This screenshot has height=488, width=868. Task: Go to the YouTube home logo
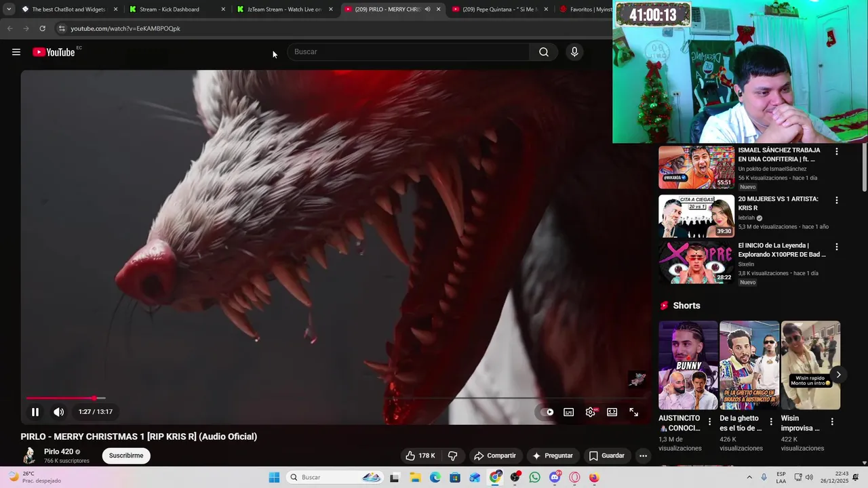(54, 52)
